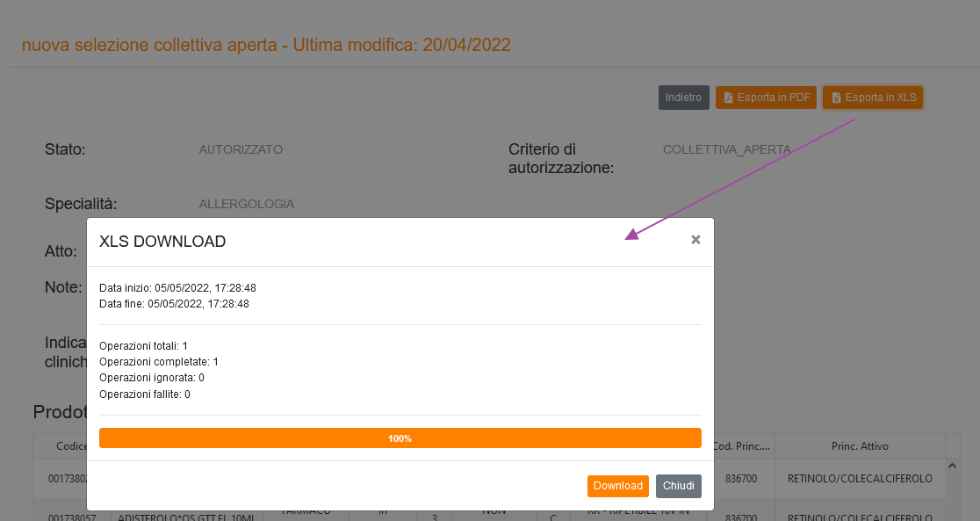Click the Operazioni fallite count line
This screenshot has height=521, width=980.
coord(145,394)
